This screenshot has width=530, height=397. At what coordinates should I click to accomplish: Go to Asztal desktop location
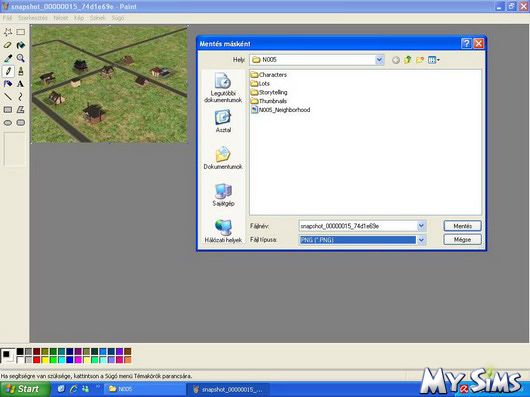pos(223,121)
